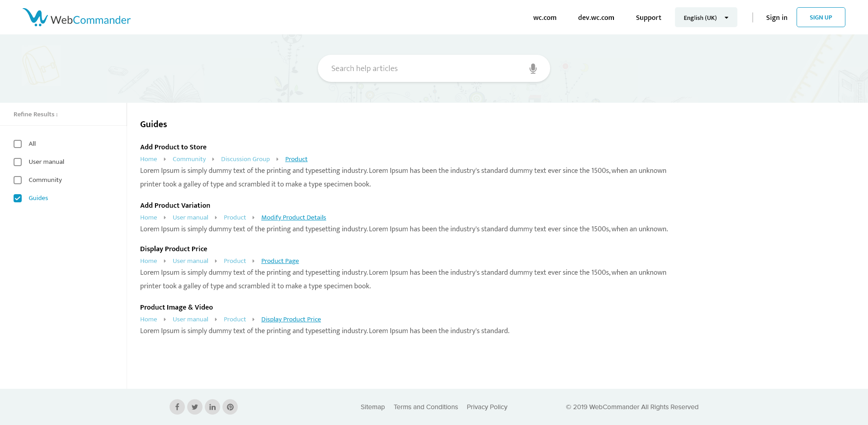The image size is (868, 425).
Task: Click the microphone voice search icon
Action: (533, 68)
